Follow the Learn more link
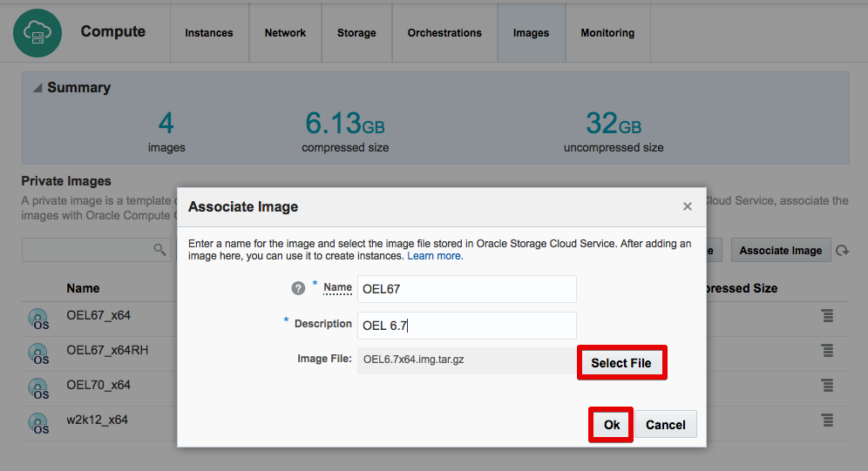This screenshot has height=471, width=868. click(435, 256)
